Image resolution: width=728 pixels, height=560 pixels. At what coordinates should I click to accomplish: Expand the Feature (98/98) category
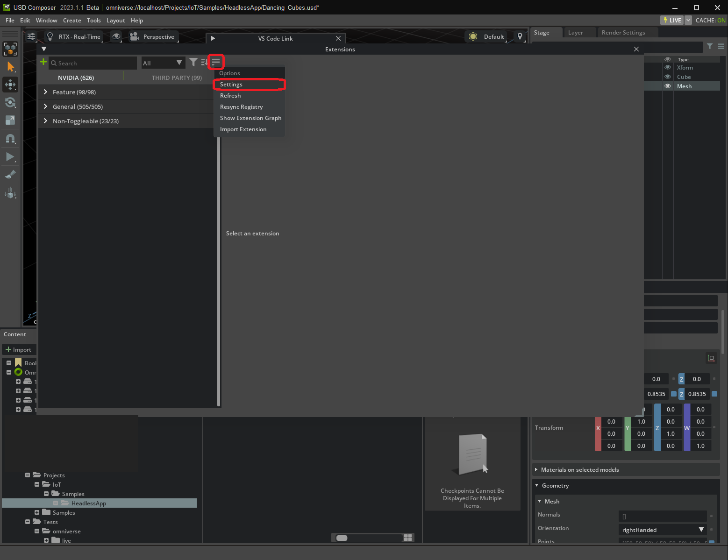click(45, 92)
